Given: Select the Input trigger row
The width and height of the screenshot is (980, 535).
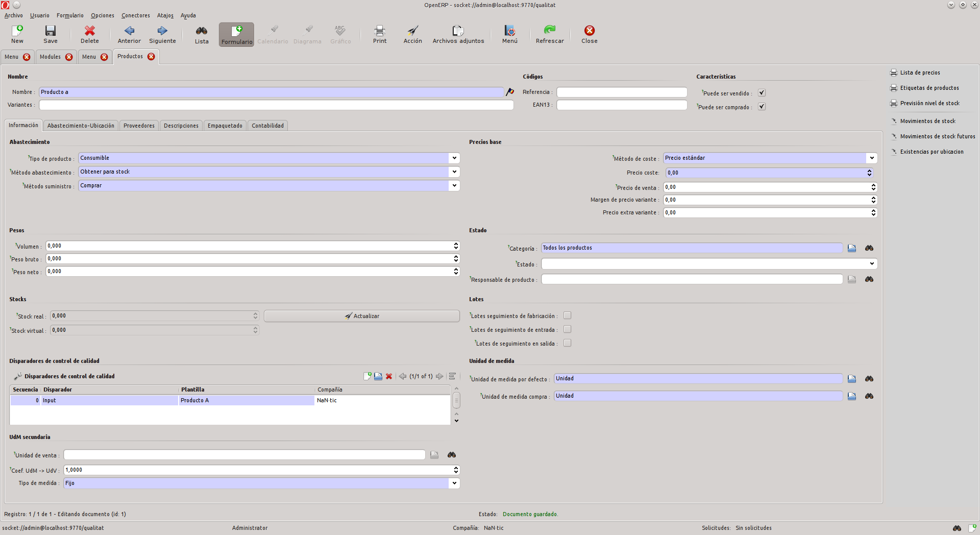Looking at the screenshot, I should (230, 401).
